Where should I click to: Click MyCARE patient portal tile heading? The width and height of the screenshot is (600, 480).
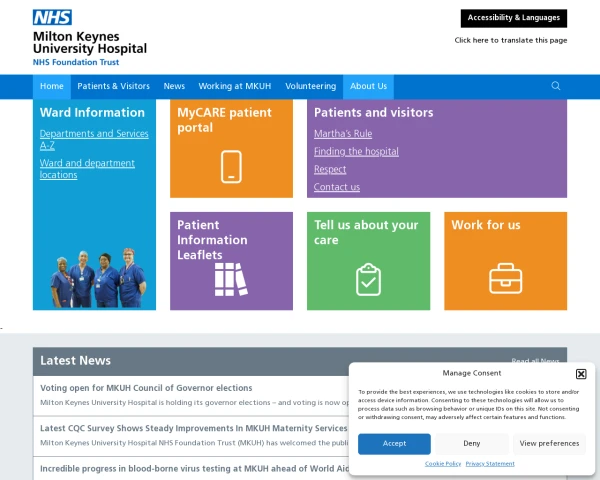pyautogui.click(x=224, y=120)
